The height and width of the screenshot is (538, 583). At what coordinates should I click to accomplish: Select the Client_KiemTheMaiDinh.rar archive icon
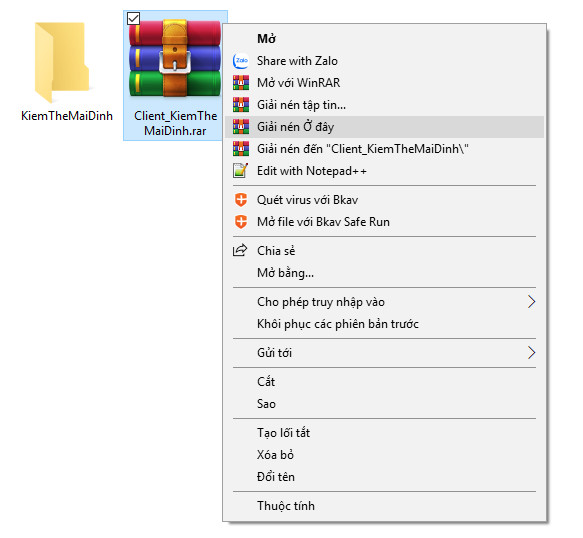click(x=175, y=59)
